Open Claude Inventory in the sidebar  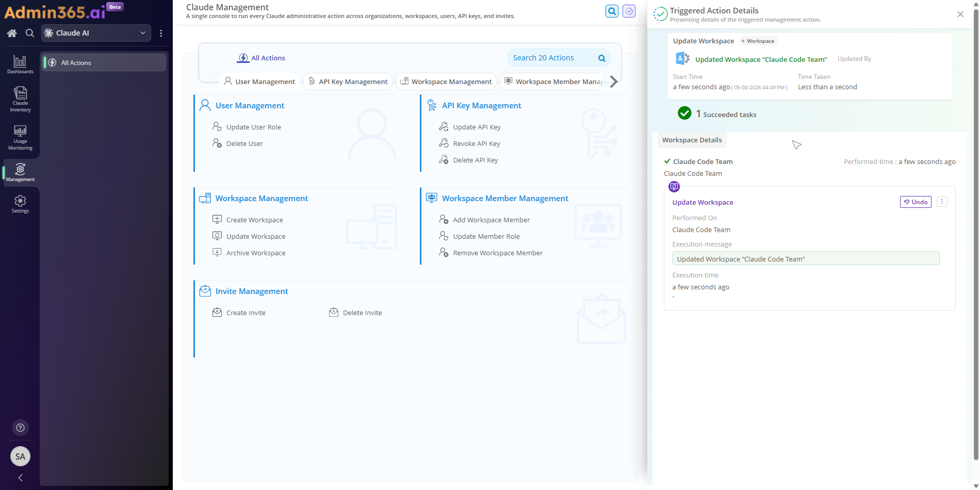click(x=20, y=99)
